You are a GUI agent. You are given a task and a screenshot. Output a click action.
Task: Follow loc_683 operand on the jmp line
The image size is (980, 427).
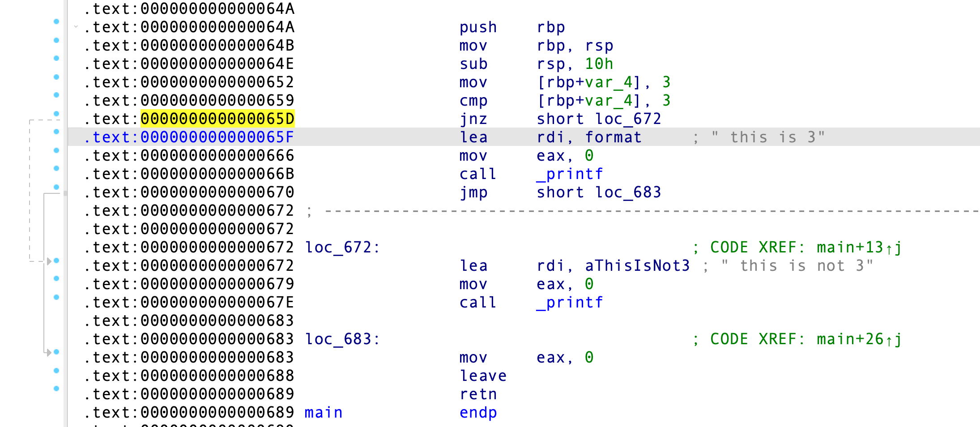click(x=628, y=192)
